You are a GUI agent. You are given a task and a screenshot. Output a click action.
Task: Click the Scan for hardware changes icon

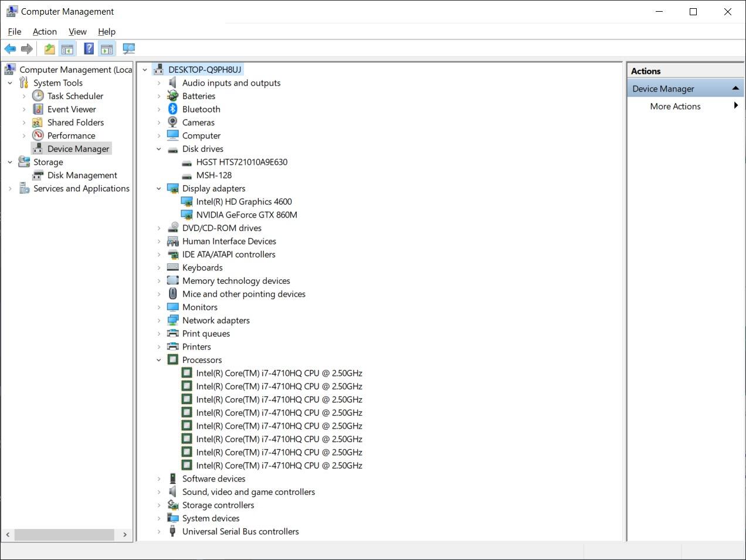click(x=128, y=49)
